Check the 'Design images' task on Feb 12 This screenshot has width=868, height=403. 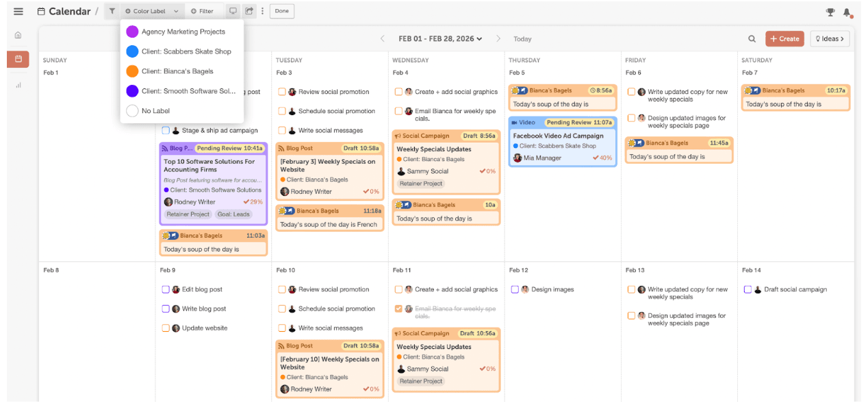(x=515, y=290)
